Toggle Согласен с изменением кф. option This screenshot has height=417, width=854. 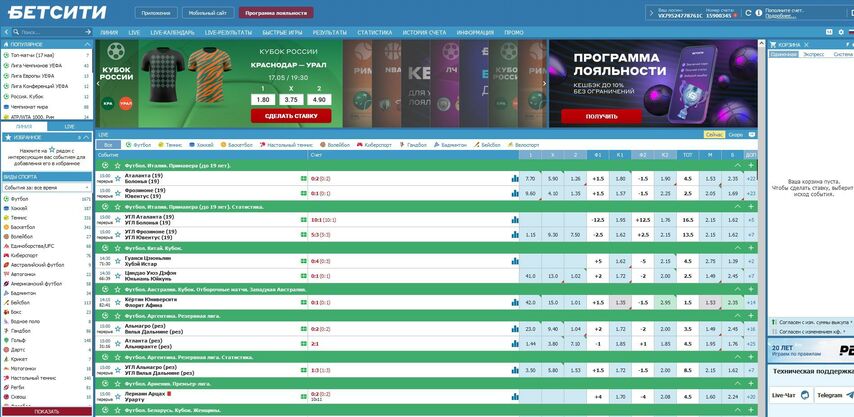coord(811,331)
